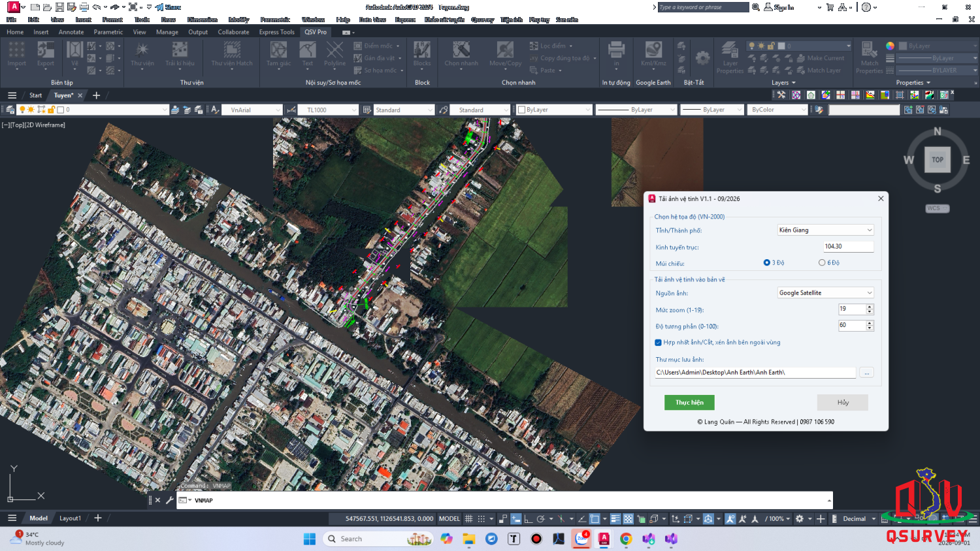Open the Export tool in the ribbon

point(46,54)
